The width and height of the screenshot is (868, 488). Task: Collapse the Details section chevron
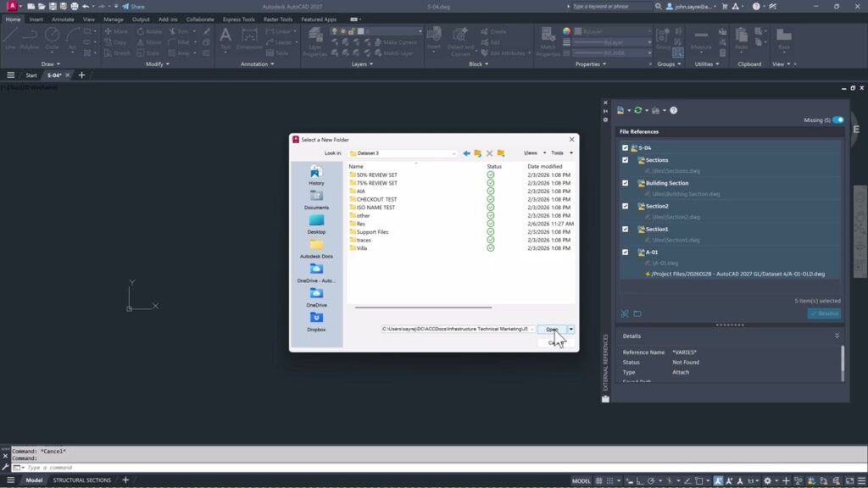click(837, 335)
